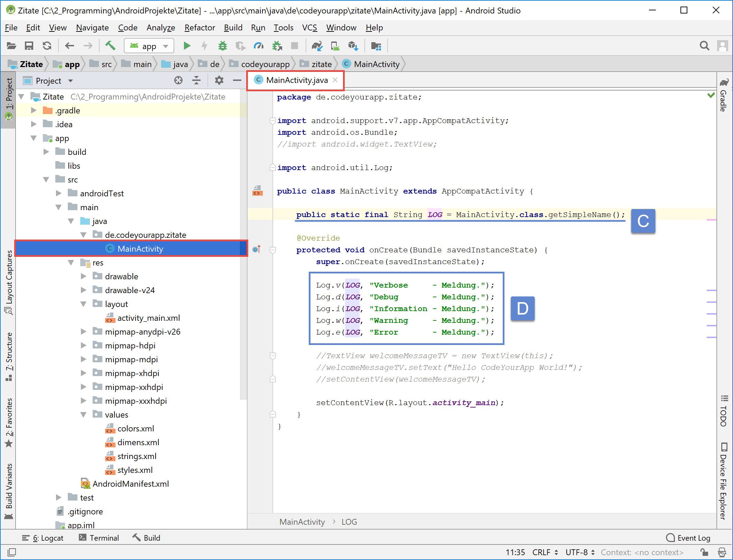Click the Open folder toolbar icon
This screenshot has height=560, width=733.
pyautogui.click(x=11, y=46)
